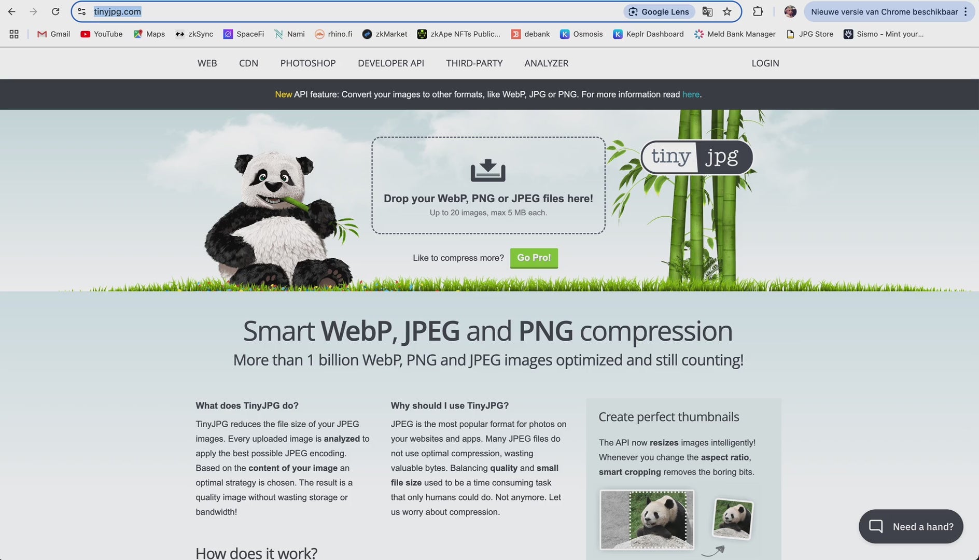Open the YouTube bookmark
This screenshot has height=560, width=979.
102,34
